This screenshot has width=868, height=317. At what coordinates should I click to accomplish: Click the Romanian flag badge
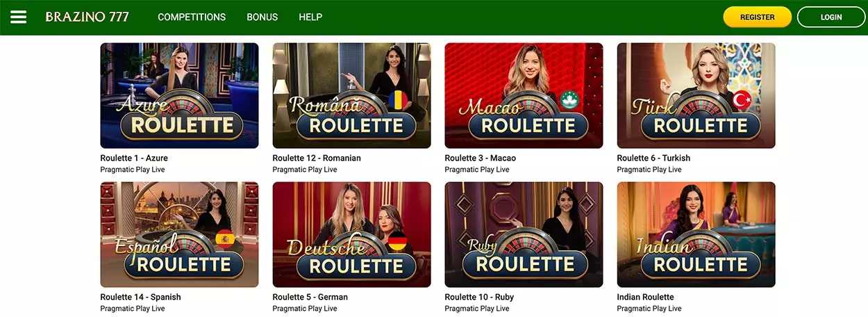pyautogui.click(x=397, y=101)
